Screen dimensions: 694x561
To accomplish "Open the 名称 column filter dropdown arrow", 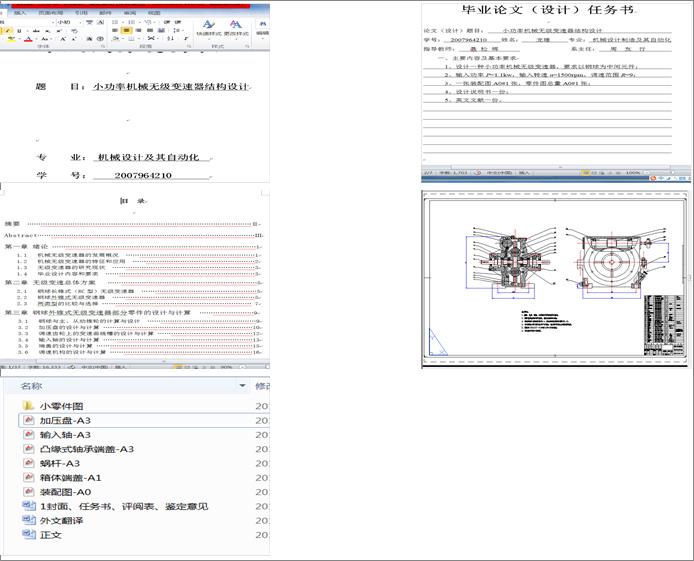I will tap(243, 386).
